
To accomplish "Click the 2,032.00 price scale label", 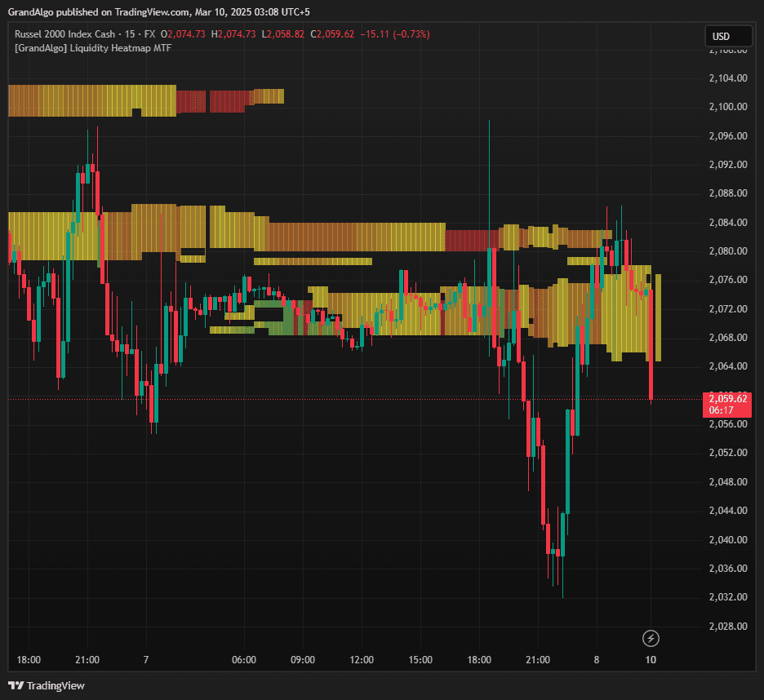I will [x=728, y=597].
